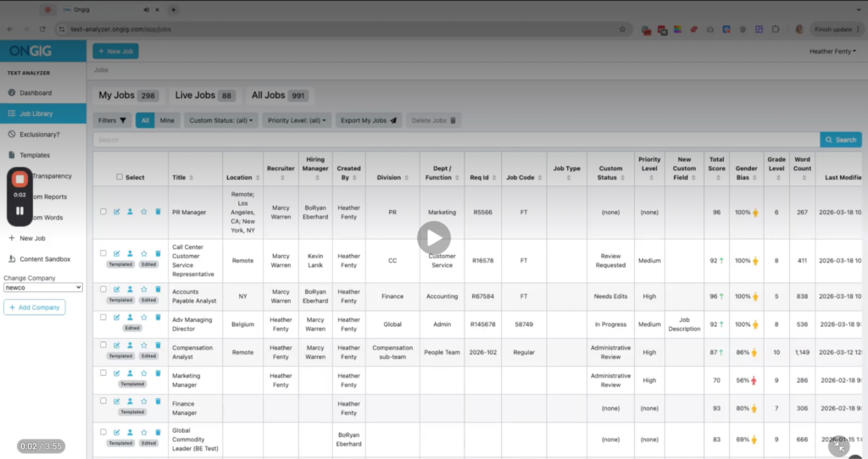Click person icon for Global Commodity Leader
868x459 pixels.
click(130, 433)
